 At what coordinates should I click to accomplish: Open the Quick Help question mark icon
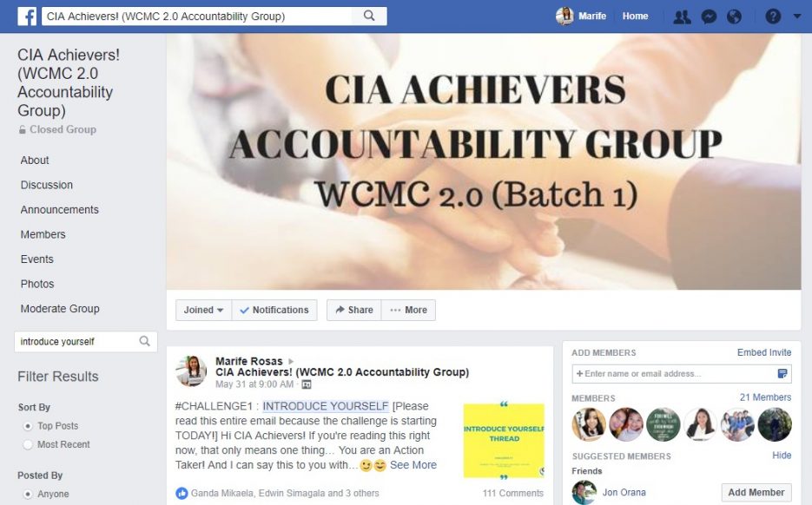[x=773, y=16]
